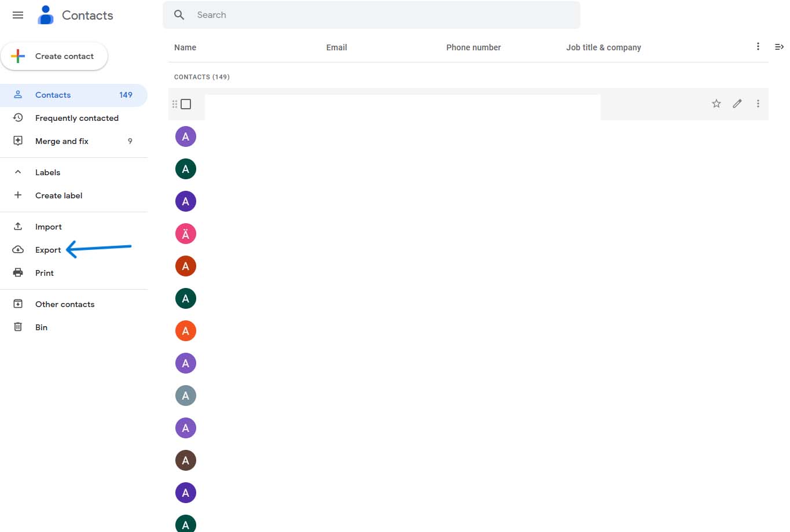
Task: Open the Contacts app menu via hamburger icon
Action: click(17, 15)
